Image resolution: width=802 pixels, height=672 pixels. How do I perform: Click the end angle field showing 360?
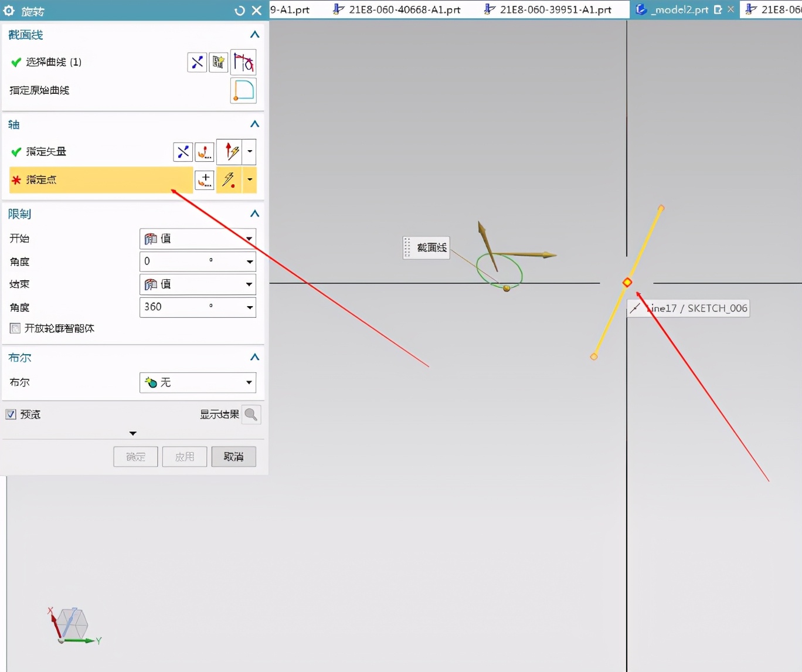click(191, 307)
